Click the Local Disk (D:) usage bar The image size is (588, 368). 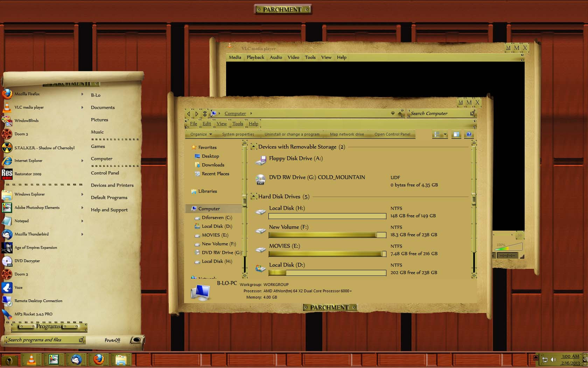pos(327,273)
